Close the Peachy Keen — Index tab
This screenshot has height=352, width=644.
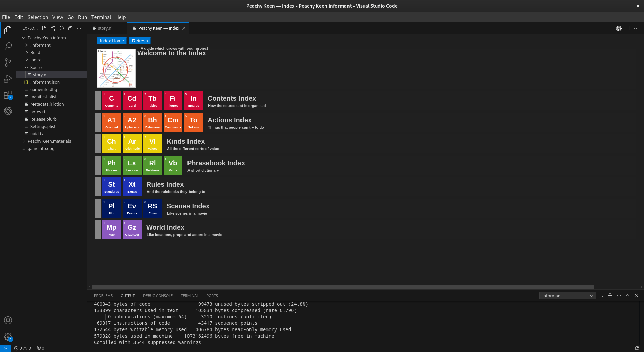pyautogui.click(x=184, y=28)
